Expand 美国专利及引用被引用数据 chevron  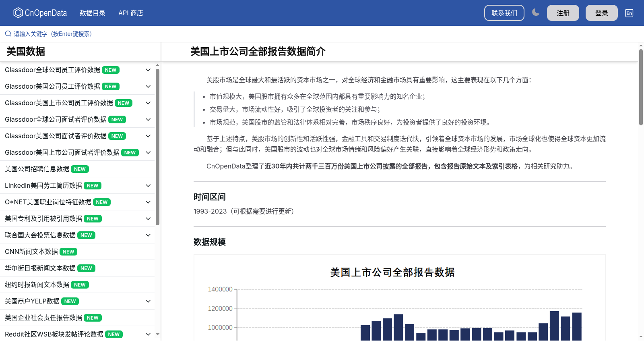(148, 219)
